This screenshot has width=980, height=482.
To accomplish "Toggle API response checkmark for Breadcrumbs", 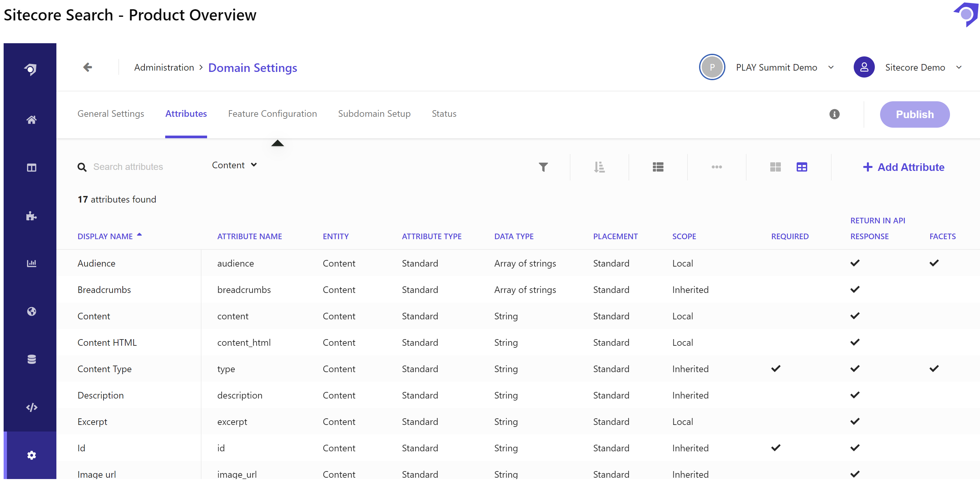I will click(854, 289).
